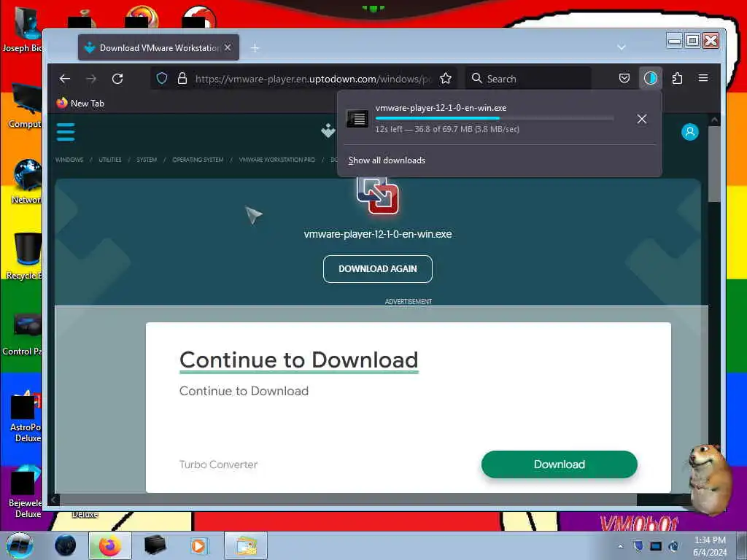Go to OPERATING SYSTEM breadcrumb
Screen dimensions: 747x560
[x=198, y=160]
